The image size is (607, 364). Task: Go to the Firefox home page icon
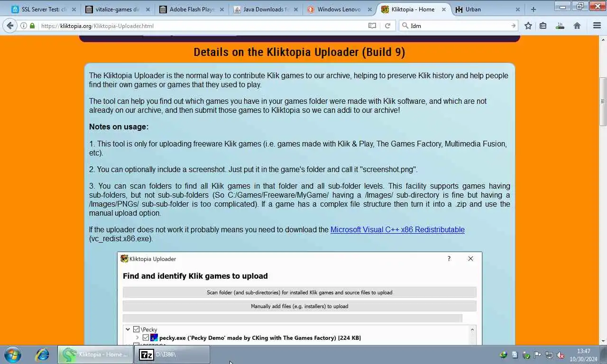(x=577, y=26)
